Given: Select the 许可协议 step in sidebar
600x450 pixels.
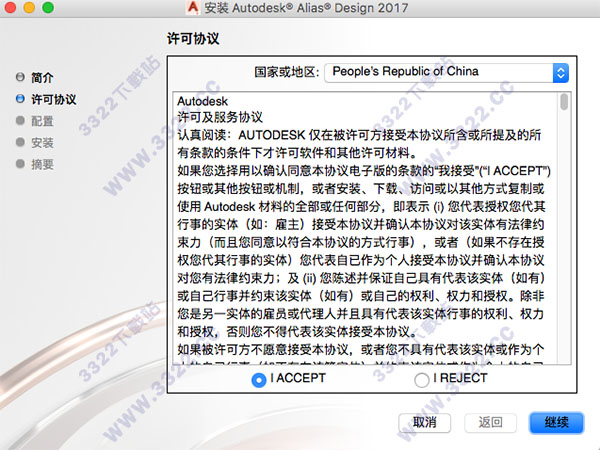Looking at the screenshot, I should click(54, 99).
